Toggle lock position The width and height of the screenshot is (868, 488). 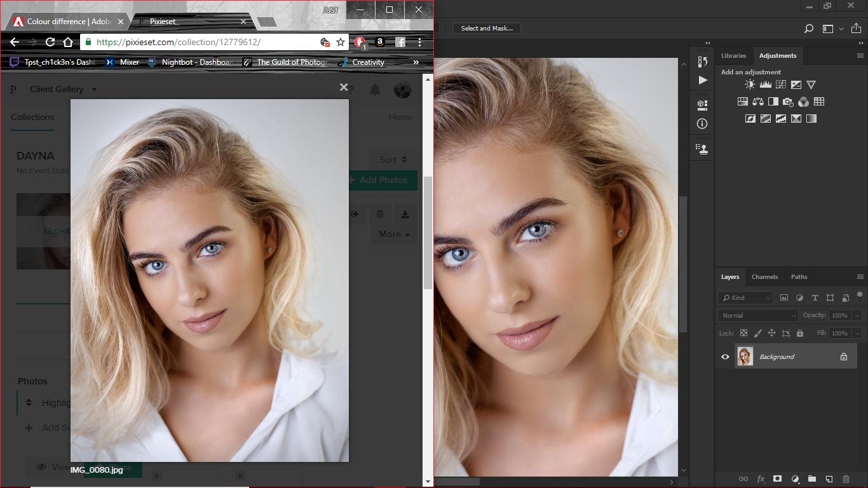[x=771, y=333]
